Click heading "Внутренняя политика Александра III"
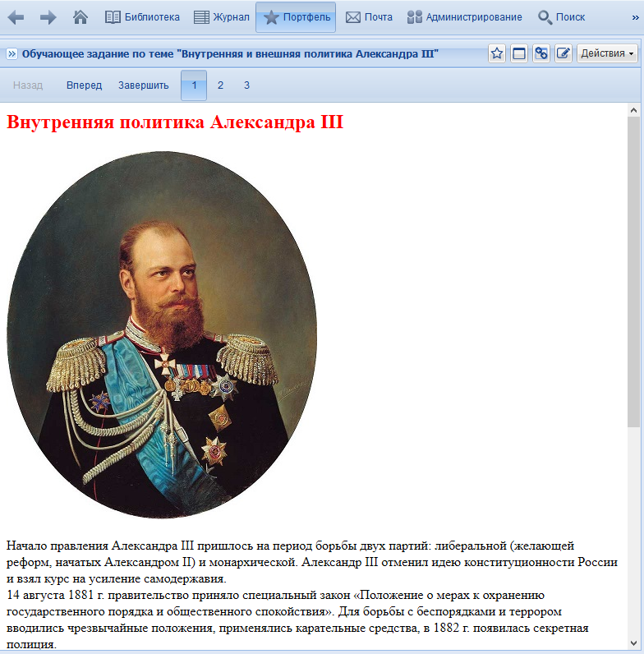This screenshot has width=644, height=654. [175, 122]
